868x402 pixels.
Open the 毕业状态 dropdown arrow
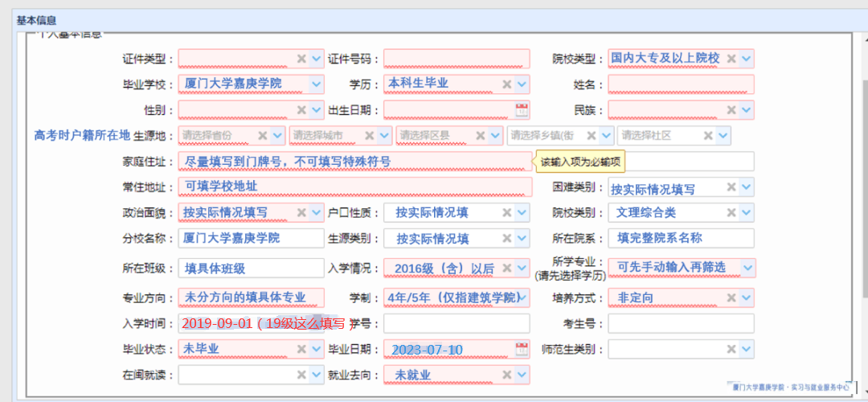(317, 349)
